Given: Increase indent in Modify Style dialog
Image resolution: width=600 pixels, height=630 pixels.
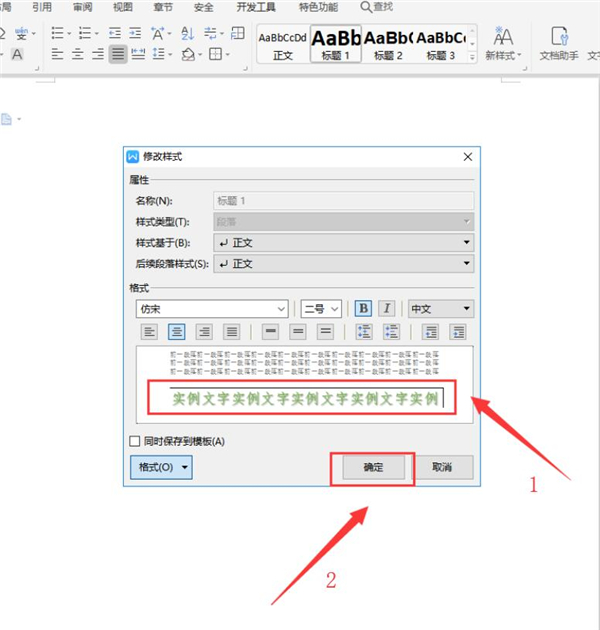Looking at the screenshot, I should pos(458,332).
